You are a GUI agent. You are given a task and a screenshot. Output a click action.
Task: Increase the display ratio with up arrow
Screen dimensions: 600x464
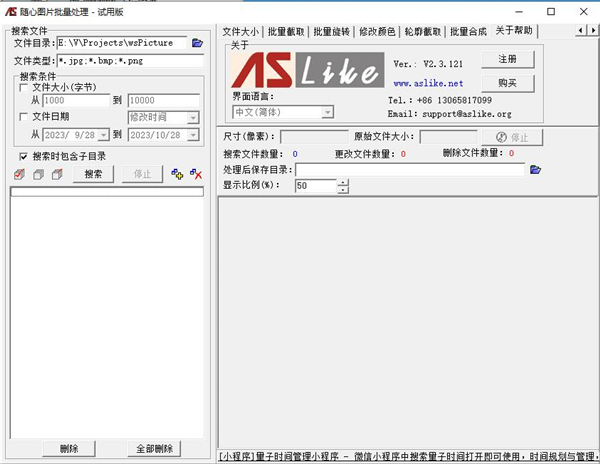343,182
